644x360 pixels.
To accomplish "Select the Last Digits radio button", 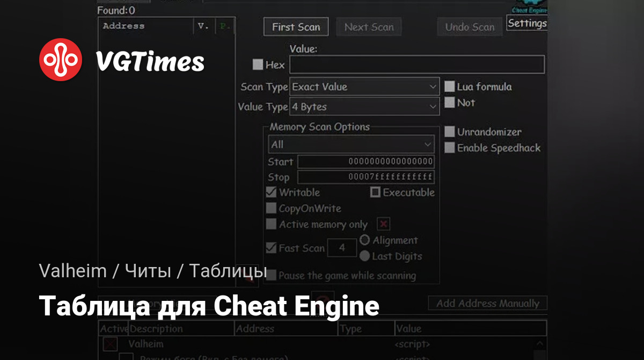I will coord(365,256).
